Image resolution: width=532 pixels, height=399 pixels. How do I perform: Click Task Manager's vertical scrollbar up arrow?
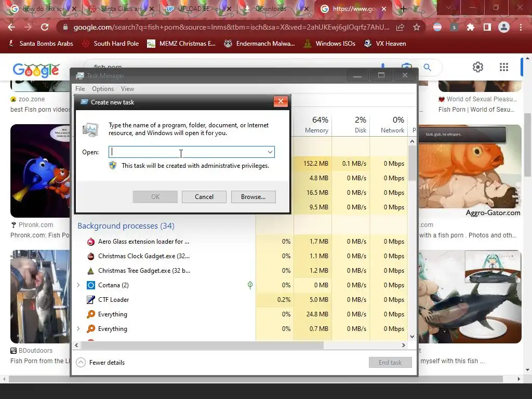tap(412, 141)
